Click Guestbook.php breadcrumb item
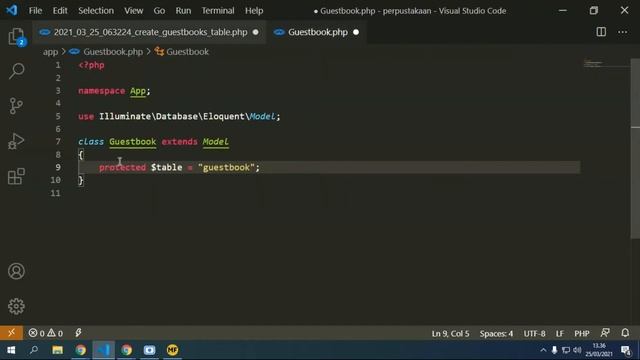Image resolution: width=640 pixels, height=360 pixels. 113,52
